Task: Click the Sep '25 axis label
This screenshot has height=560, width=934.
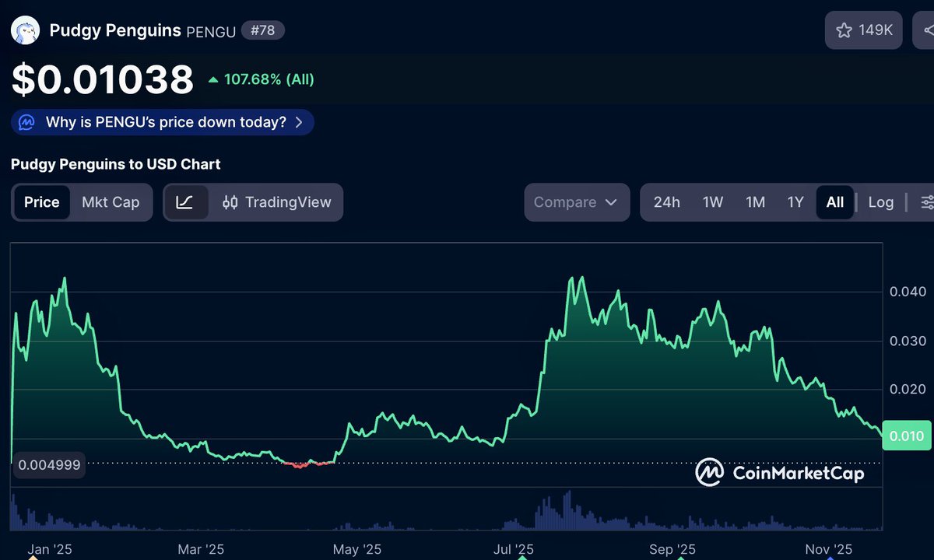Action: click(672, 549)
